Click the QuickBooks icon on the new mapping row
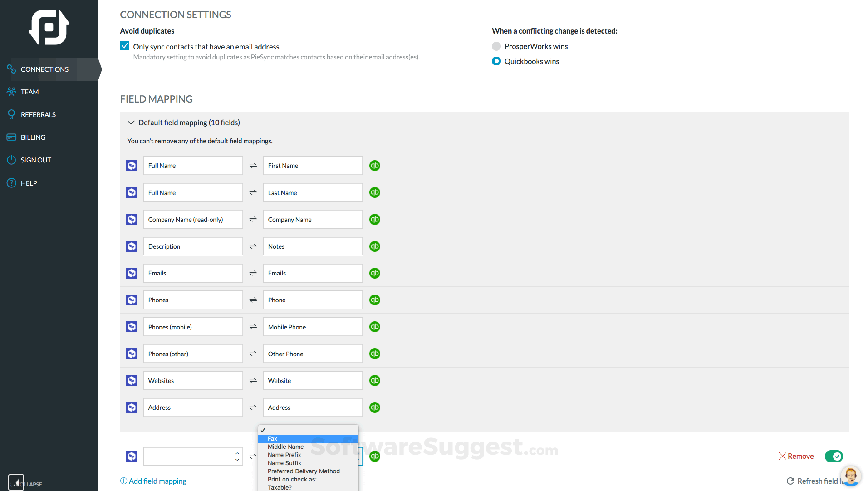Screen dimensions: 868x491 pos(375,456)
